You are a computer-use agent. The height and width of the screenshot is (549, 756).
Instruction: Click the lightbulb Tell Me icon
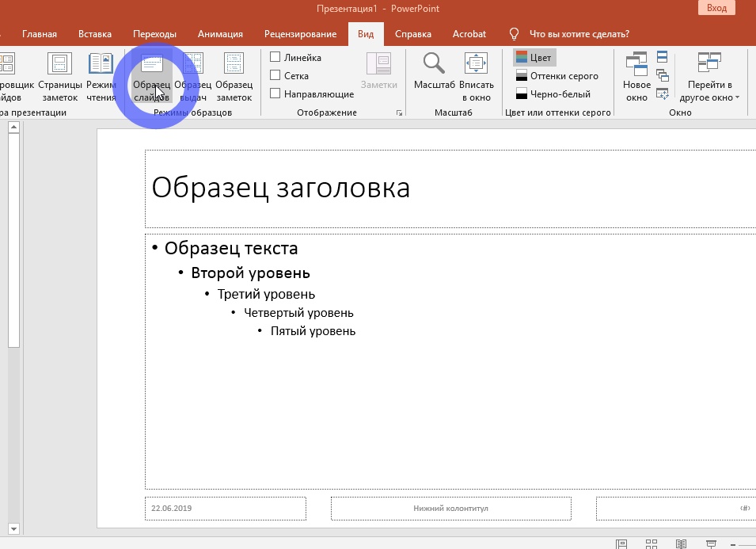point(514,34)
